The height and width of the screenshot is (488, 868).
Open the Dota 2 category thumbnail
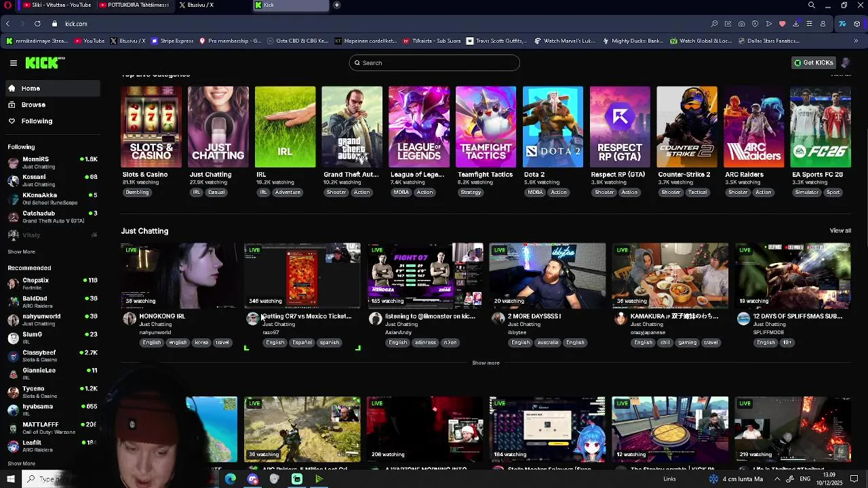(553, 127)
